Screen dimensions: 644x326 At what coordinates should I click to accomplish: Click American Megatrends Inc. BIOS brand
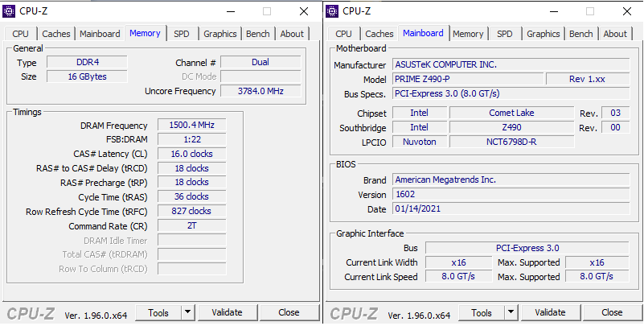pos(511,180)
